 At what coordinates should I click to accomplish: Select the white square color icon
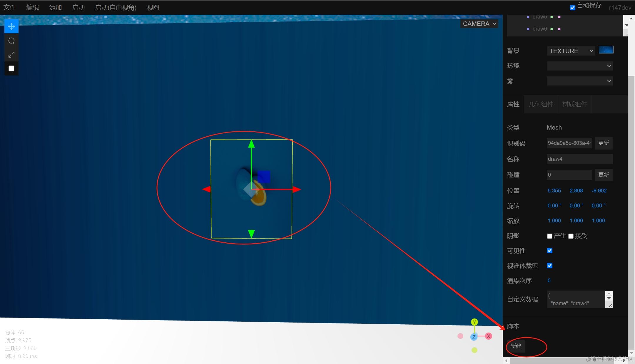pyautogui.click(x=11, y=68)
